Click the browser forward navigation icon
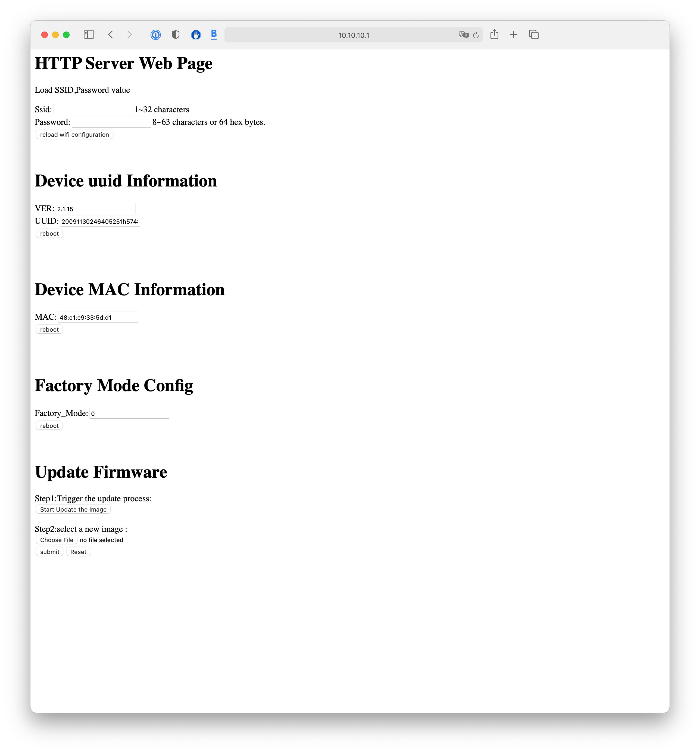 [x=130, y=34]
